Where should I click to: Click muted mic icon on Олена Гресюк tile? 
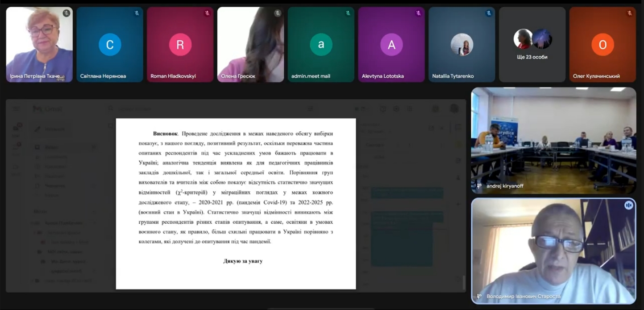(x=277, y=13)
